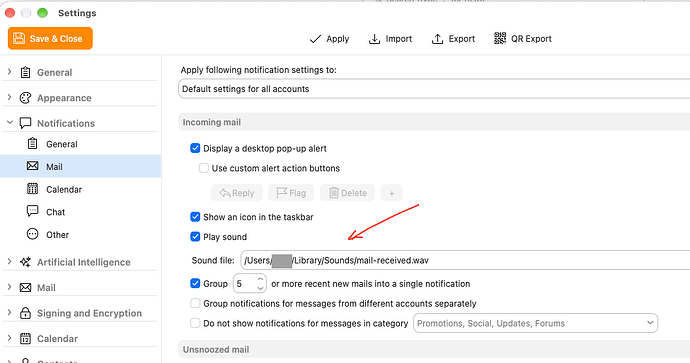The width and height of the screenshot is (690, 363).
Task: Uncheck Display a desktop pop-up alert
Action: [x=195, y=148]
